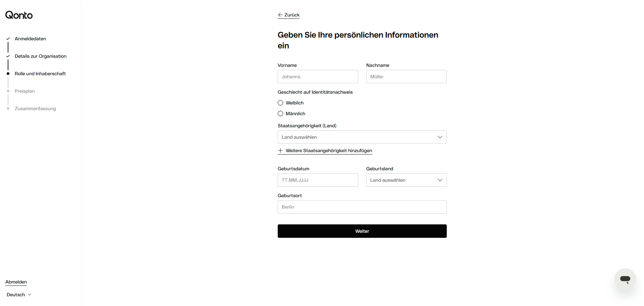Image resolution: width=644 pixels, height=306 pixels.
Task: Go to the Anmeldedaten step
Action: [30, 39]
